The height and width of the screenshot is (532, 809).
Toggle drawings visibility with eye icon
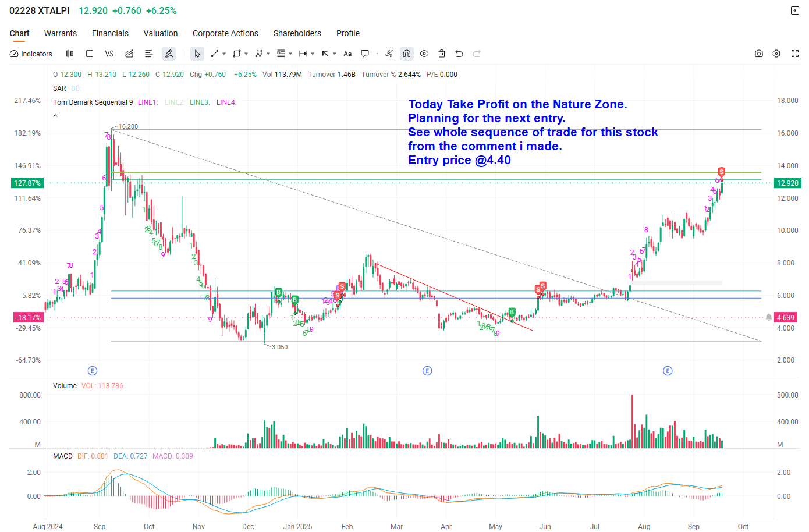[x=424, y=54]
